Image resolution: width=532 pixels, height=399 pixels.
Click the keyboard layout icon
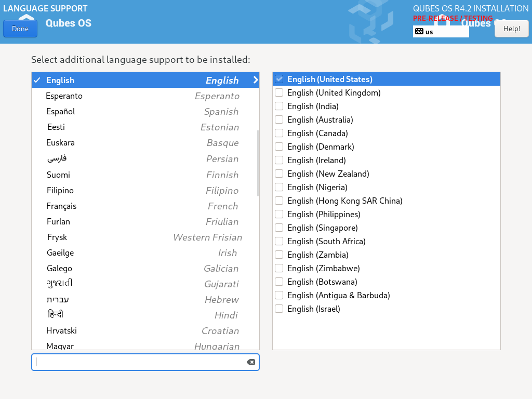[419, 32]
